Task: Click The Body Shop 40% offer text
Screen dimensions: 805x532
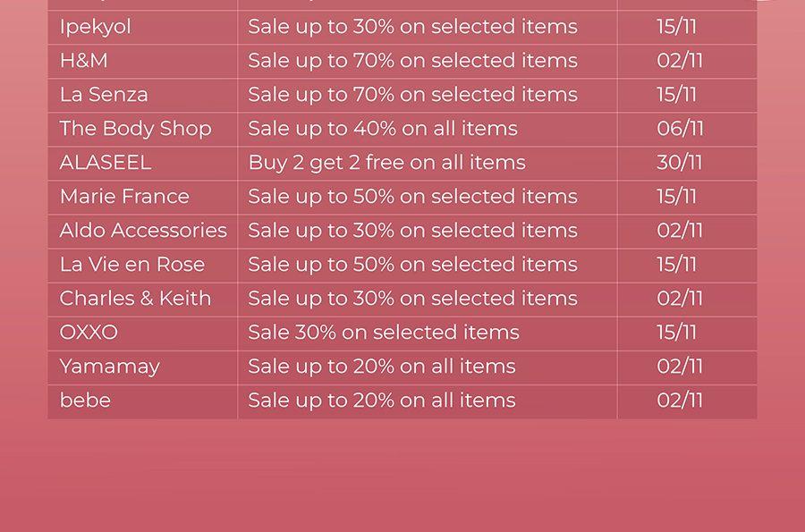Action: (383, 130)
